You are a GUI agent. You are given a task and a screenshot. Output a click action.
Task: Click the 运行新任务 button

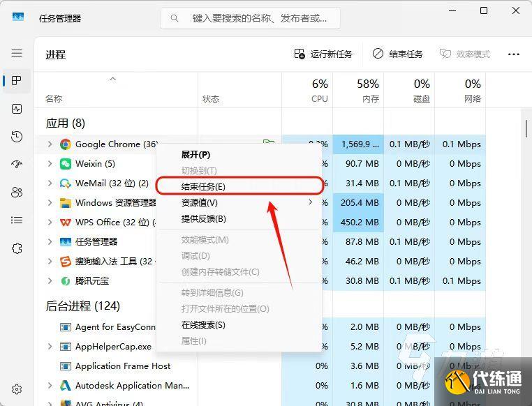pos(323,54)
